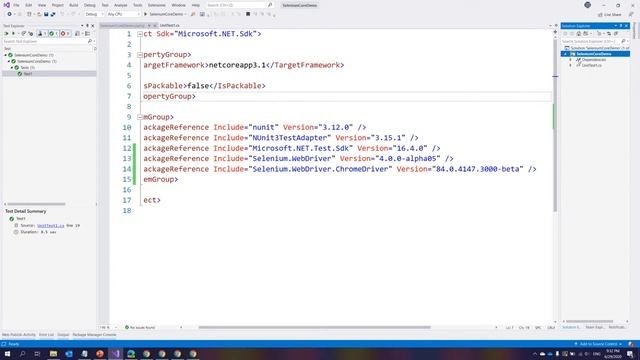Open the Debug configuration dropdown
This screenshot has width=640, height=360.
[x=94, y=14]
